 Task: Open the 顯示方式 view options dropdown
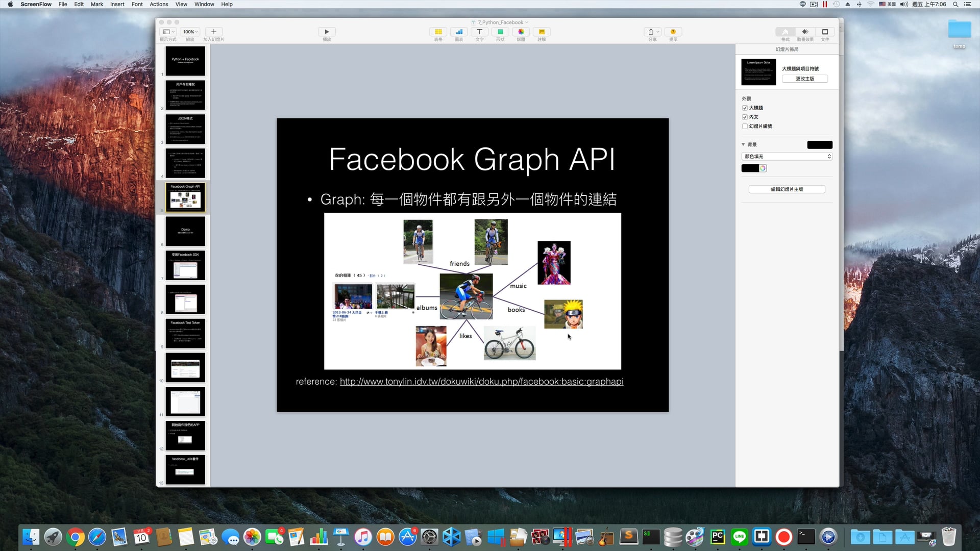click(x=168, y=32)
